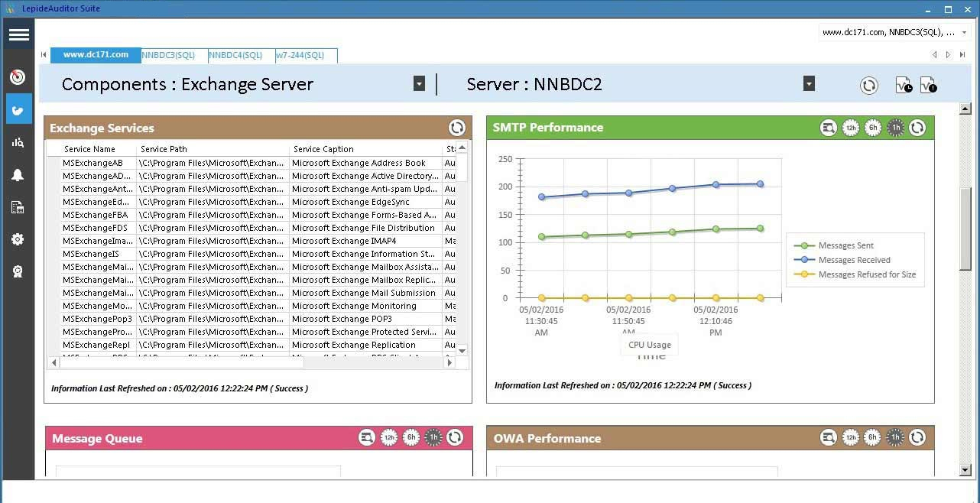The width and height of the screenshot is (980, 503).
Task: Sort by the Service Path column header
Action: [213, 149]
